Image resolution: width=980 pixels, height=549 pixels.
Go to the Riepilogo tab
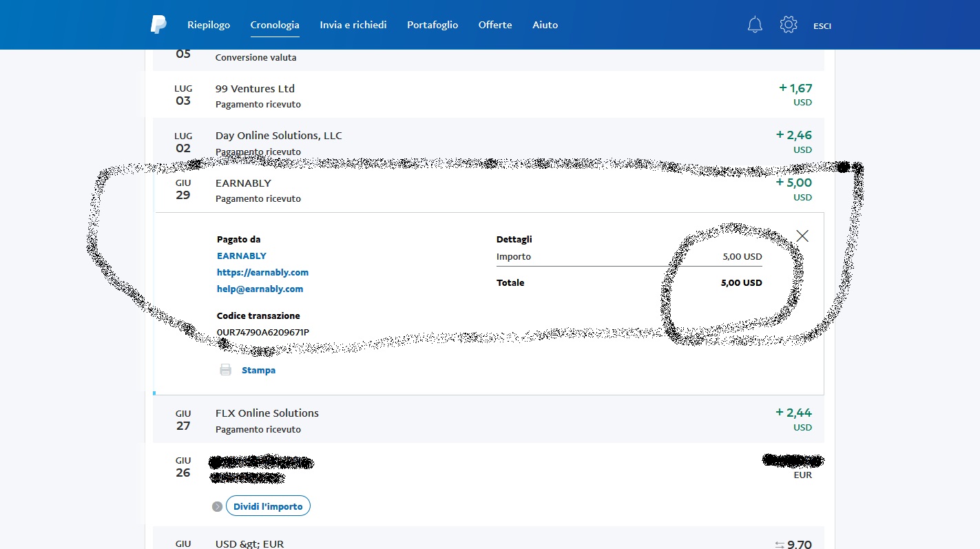(209, 25)
